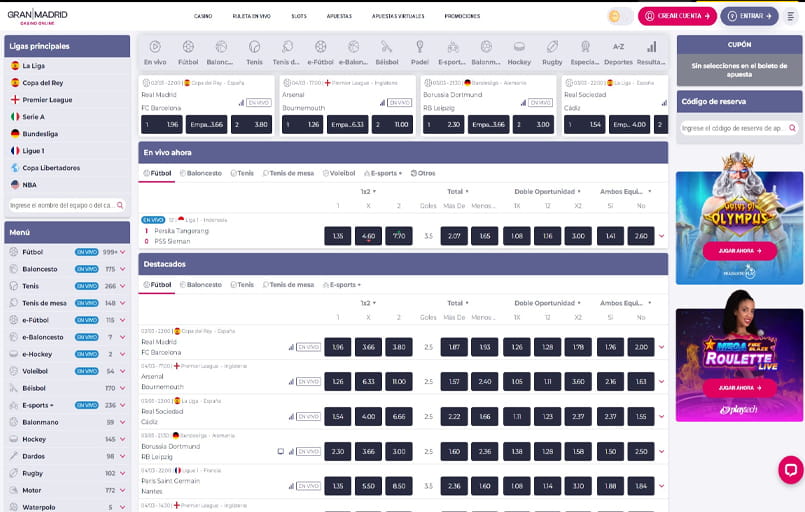Image resolution: width=805 pixels, height=512 pixels.
Task: Open statistics icon for Real Madrid match row
Action: coord(291,347)
